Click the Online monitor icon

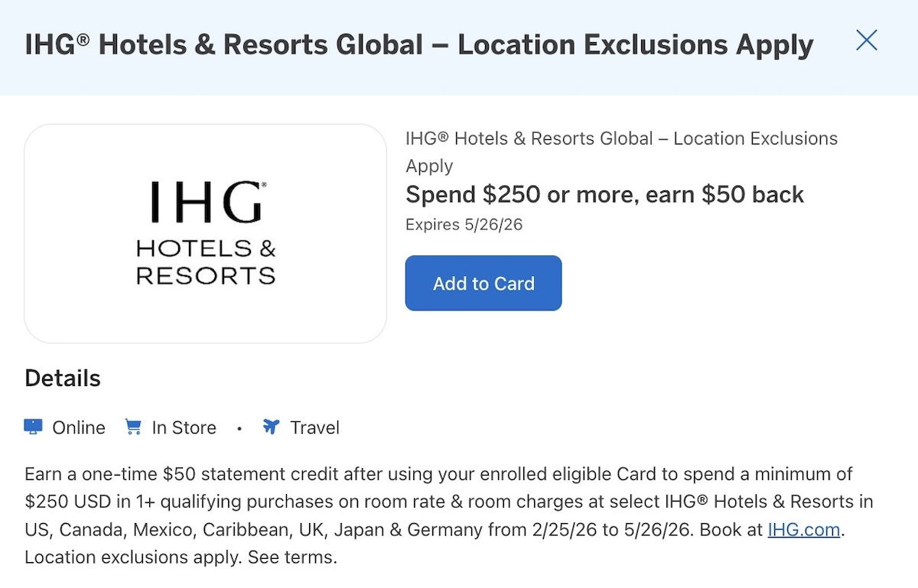(x=33, y=427)
